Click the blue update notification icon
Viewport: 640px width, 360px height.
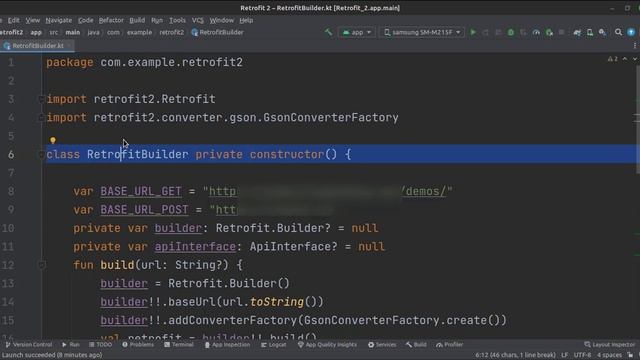(631, 32)
